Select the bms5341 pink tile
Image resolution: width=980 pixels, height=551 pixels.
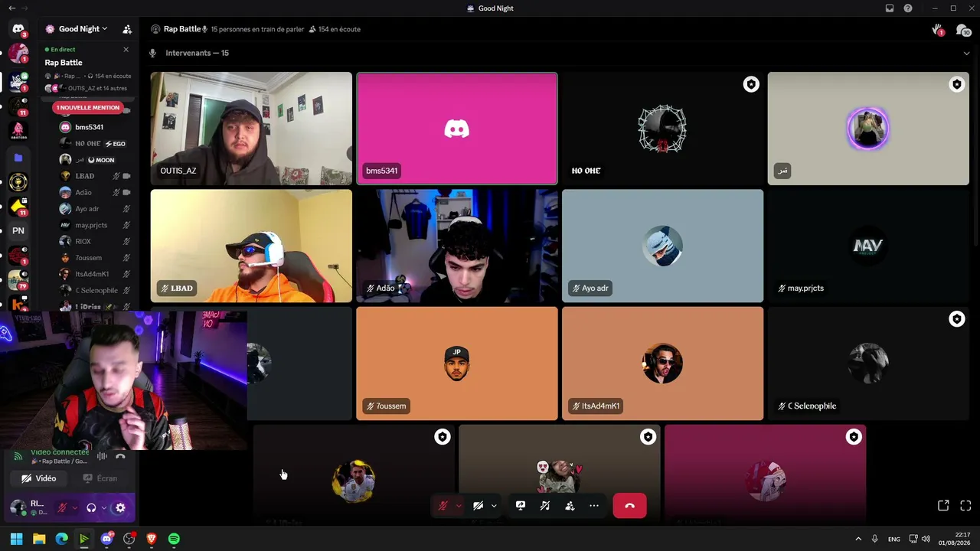point(457,129)
